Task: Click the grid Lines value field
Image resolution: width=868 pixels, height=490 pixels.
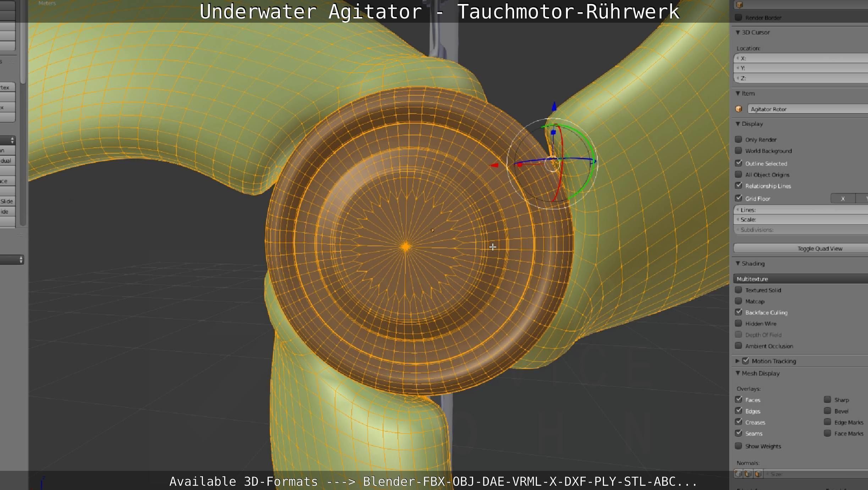Action: [801, 210]
